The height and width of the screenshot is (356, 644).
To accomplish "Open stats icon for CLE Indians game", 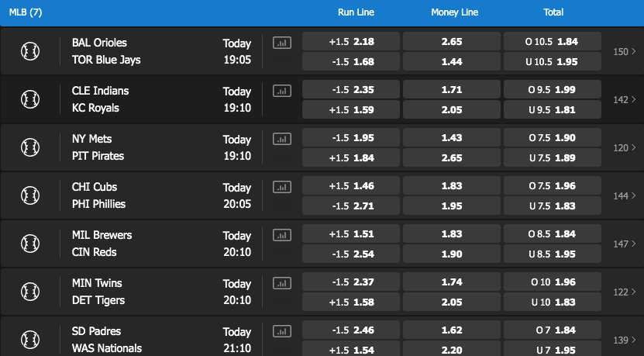I will click(282, 91).
